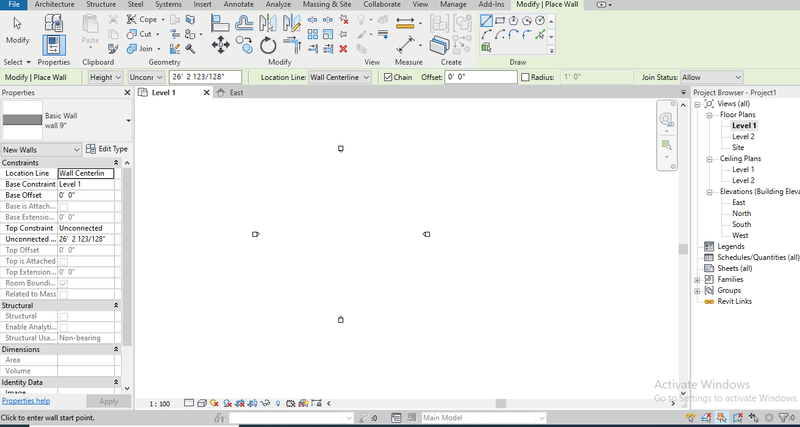
Task: Click the Demolish hammer icon
Action: coord(191,49)
